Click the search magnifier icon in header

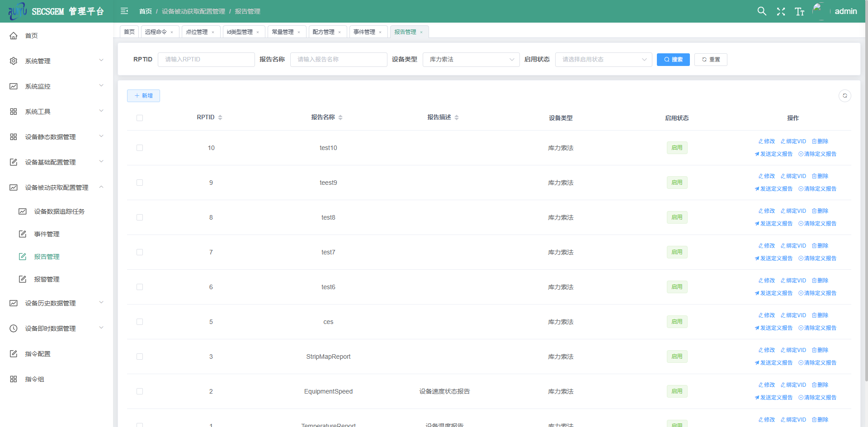coord(762,11)
